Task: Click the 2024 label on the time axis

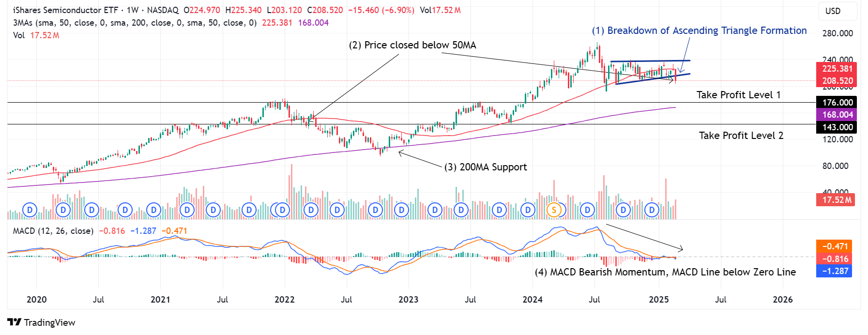Action: (x=533, y=300)
